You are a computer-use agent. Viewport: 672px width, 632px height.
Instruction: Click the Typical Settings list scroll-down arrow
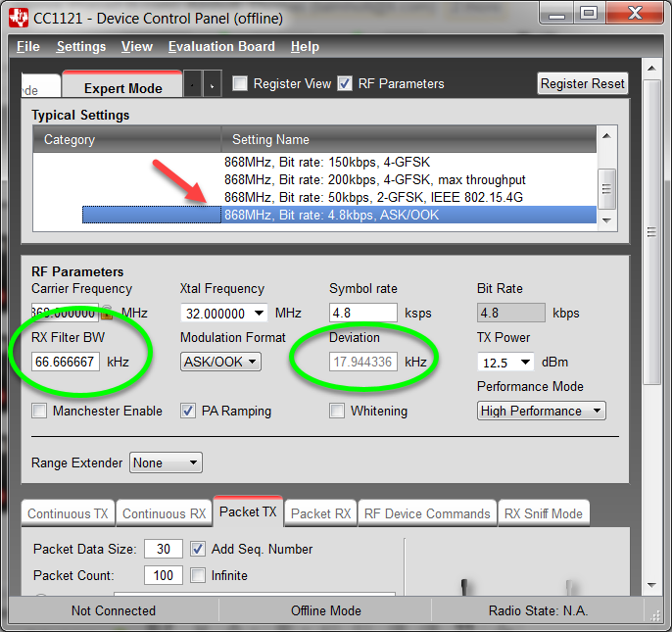pos(606,220)
